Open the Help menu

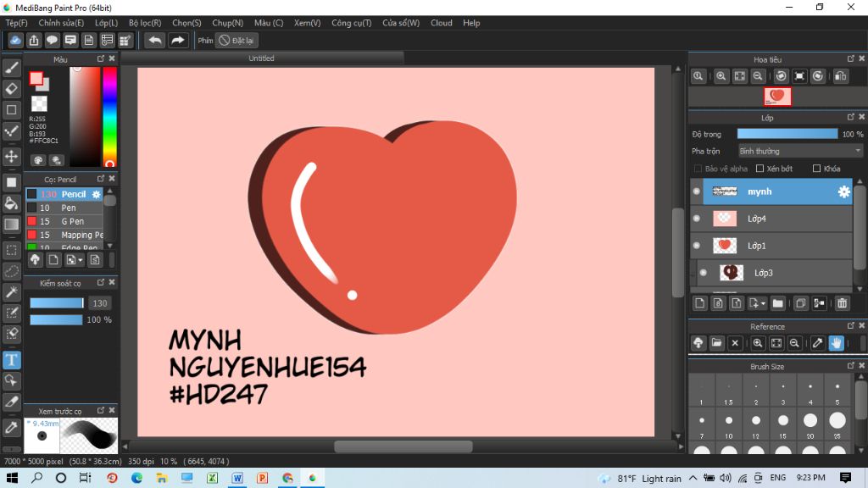point(471,23)
